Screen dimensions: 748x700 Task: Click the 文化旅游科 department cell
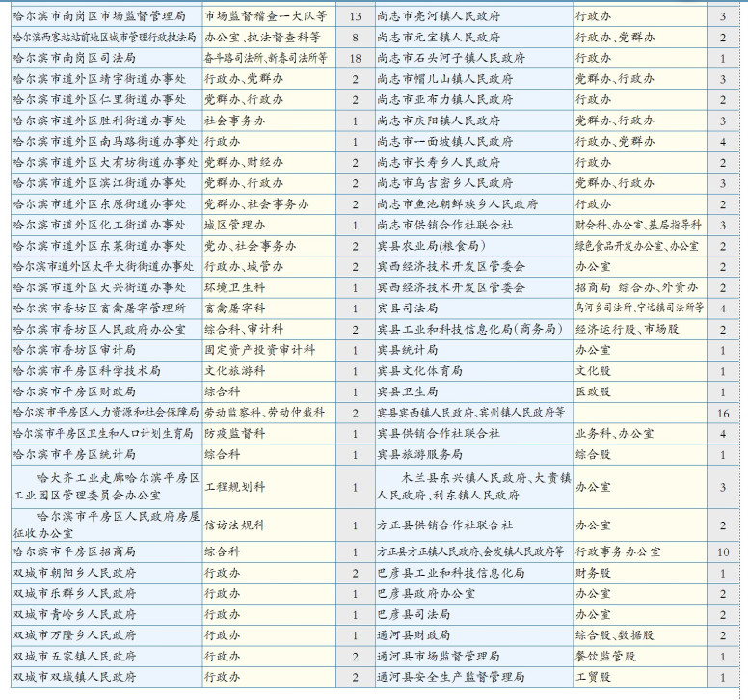[234, 370]
